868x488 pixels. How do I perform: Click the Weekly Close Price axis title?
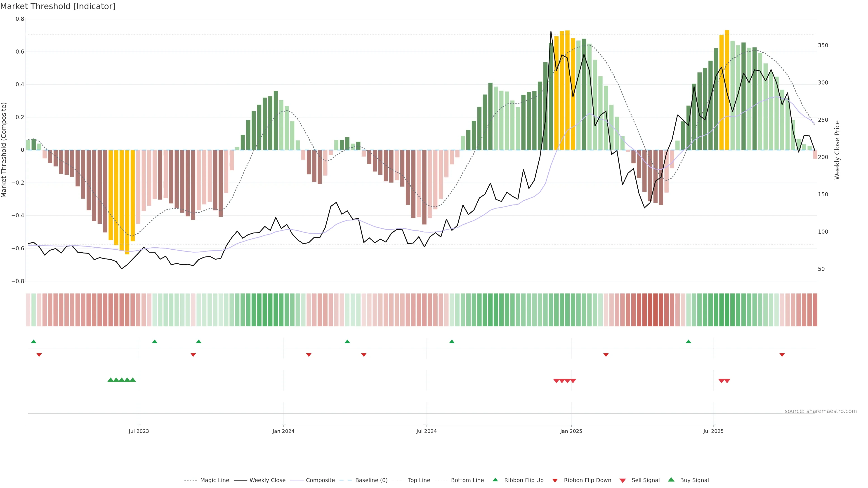click(837, 150)
